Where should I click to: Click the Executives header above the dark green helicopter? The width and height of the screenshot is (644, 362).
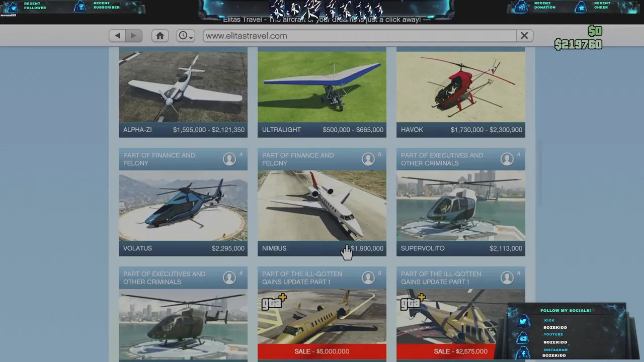[x=164, y=278]
